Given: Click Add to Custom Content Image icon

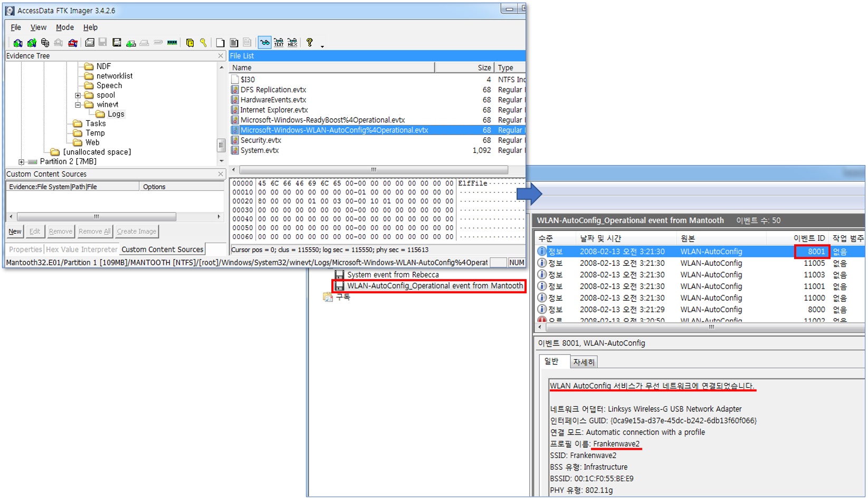Looking at the screenshot, I should point(131,43).
